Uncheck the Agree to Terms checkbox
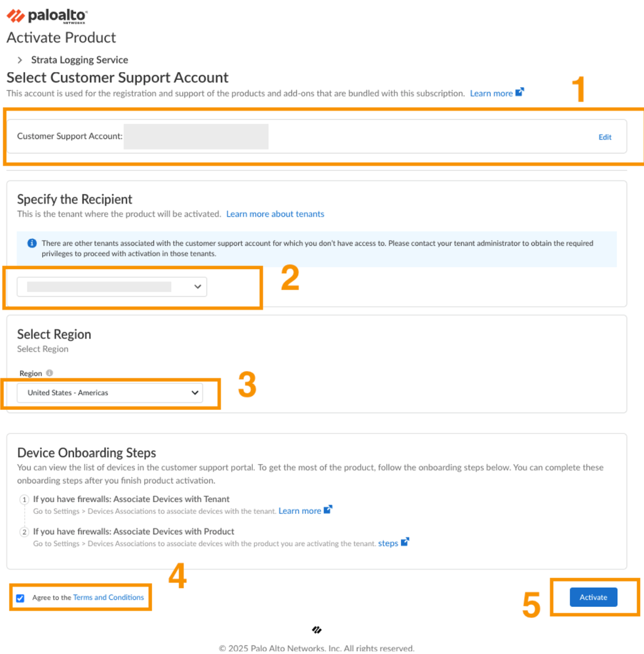644x654 pixels. (x=20, y=598)
